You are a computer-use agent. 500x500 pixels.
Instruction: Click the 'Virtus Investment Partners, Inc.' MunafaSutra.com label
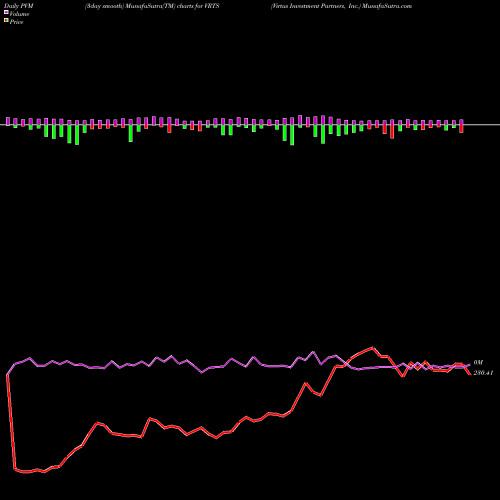(x=341, y=6)
